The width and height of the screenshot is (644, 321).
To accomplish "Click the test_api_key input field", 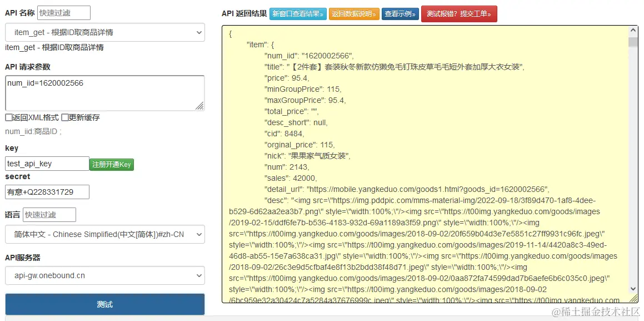I will point(47,164).
